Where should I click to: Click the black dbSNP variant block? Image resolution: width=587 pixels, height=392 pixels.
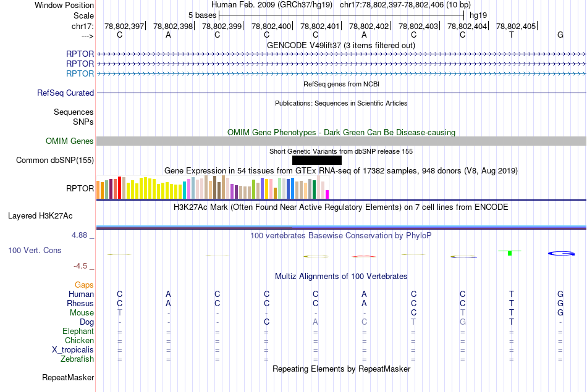coord(317,160)
